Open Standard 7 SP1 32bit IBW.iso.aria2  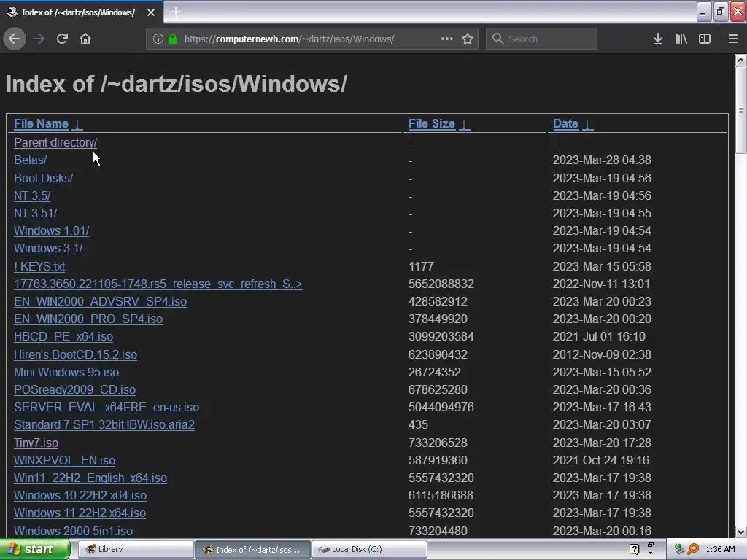tap(104, 425)
